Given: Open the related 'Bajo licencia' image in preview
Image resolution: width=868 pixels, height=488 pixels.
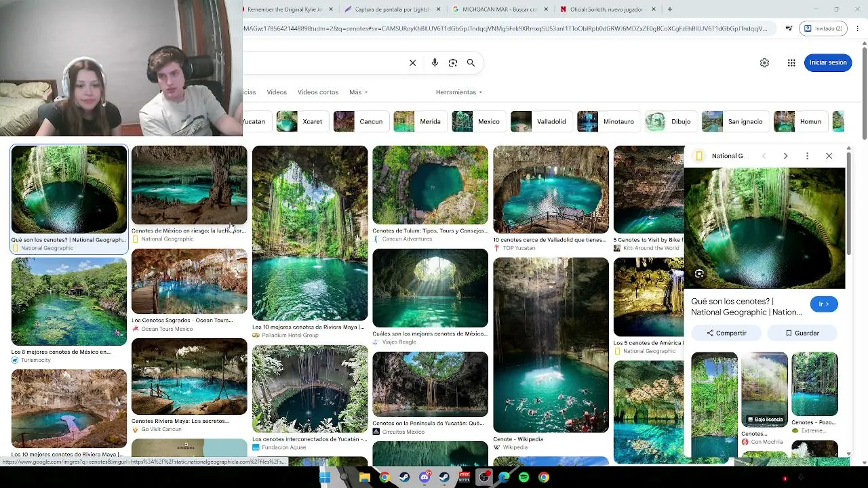Looking at the screenshot, I should click(x=764, y=389).
